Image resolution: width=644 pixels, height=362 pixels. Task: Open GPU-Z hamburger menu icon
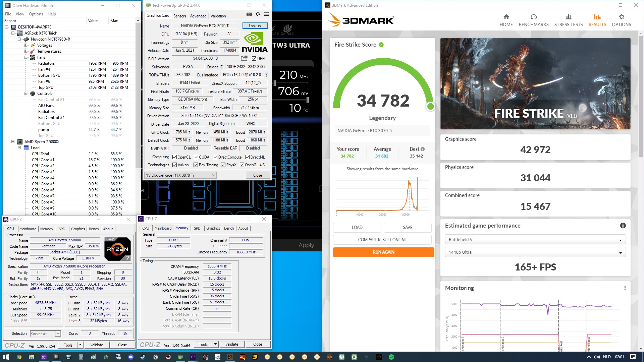[x=266, y=14]
